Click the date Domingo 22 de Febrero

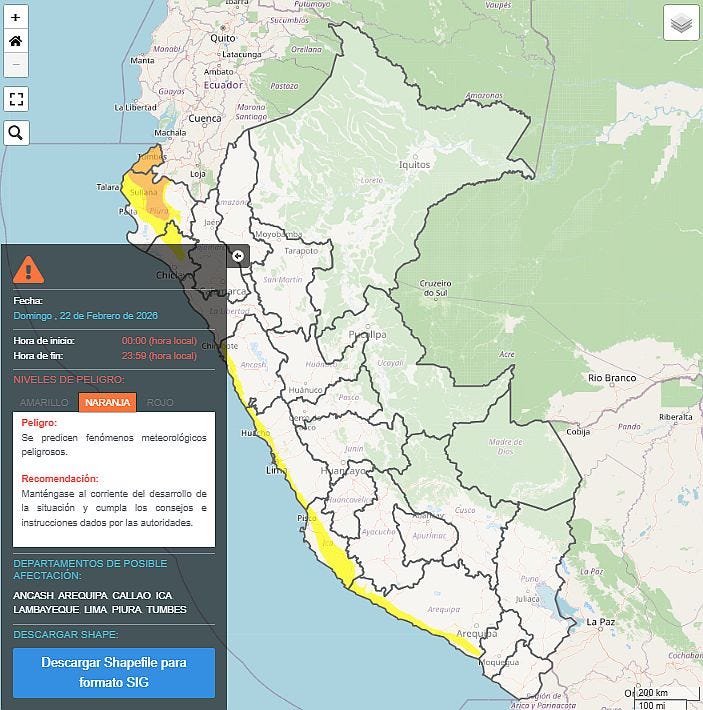click(85, 315)
